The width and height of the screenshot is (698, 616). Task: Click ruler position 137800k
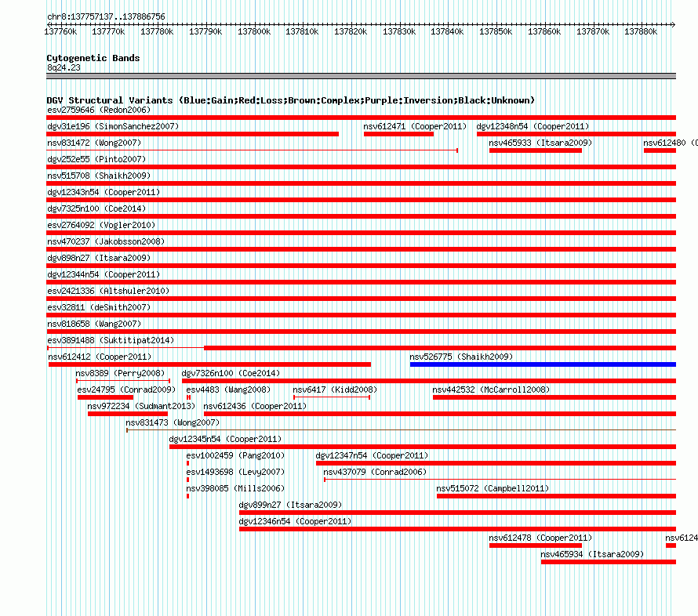coord(254,31)
